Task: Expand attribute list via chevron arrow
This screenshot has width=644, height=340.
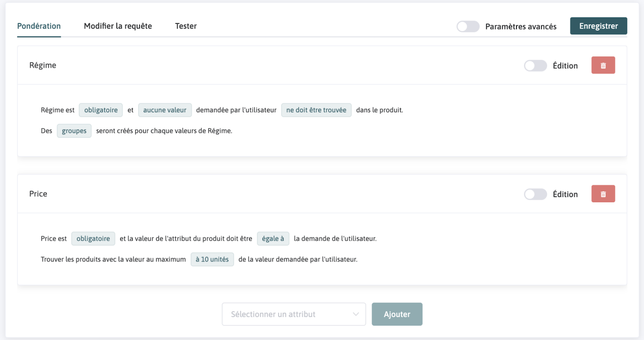Action: (356, 314)
